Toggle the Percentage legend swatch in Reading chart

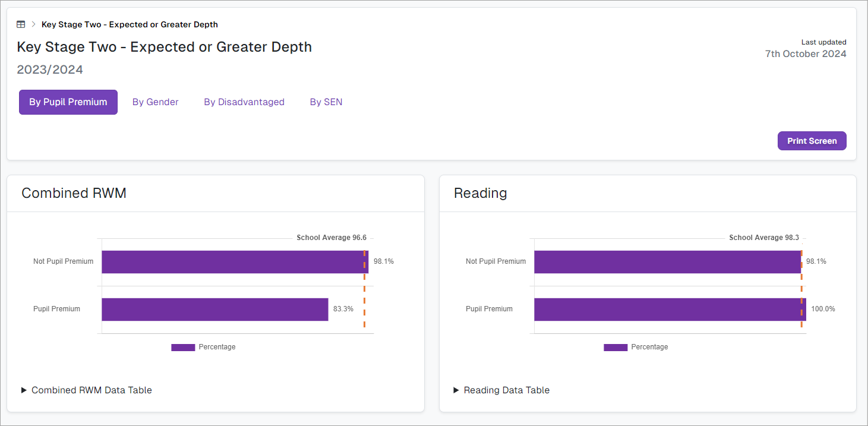point(616,348)
